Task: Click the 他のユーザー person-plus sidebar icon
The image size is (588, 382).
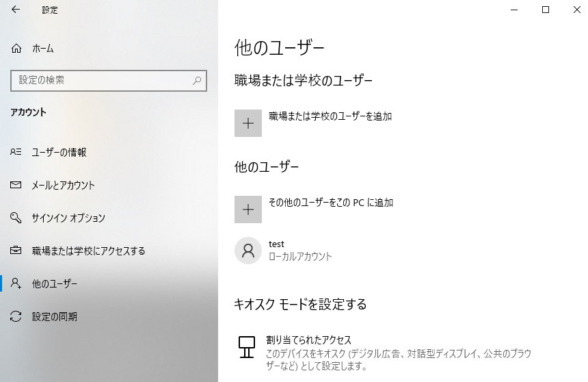Action: (x=16, y=283)
